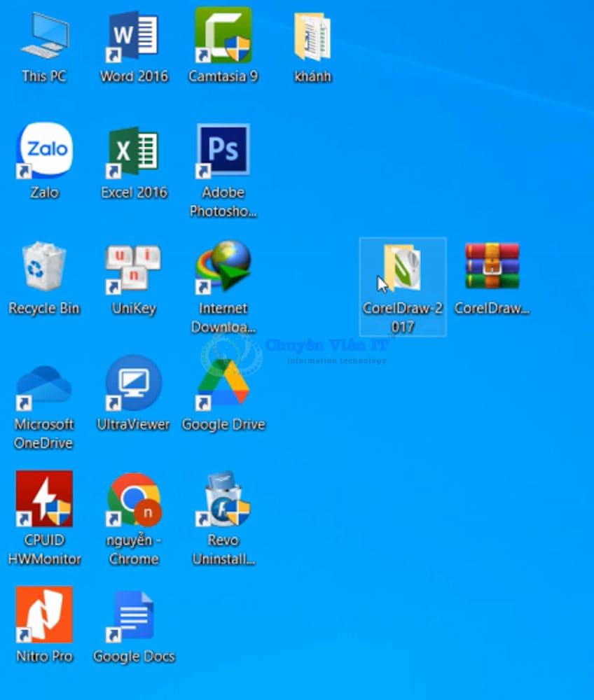This screenshot has height=700, width=594.
Task: Click the Revo Uninstaller shortcut icon
Action: (223, 500)
